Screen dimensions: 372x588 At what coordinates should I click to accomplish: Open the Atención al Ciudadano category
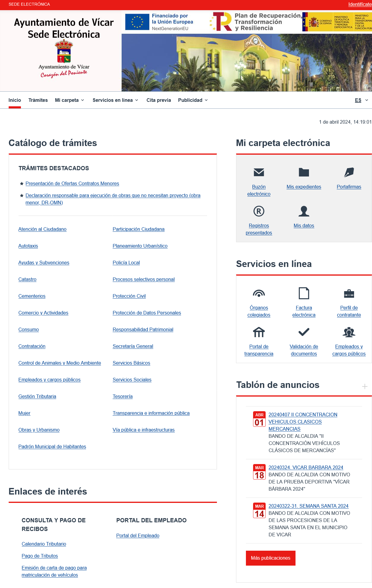point(42,229)
